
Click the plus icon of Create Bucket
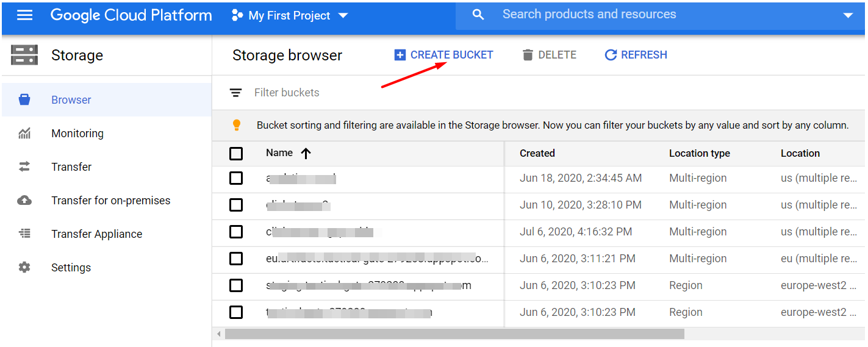pos(400,55)
